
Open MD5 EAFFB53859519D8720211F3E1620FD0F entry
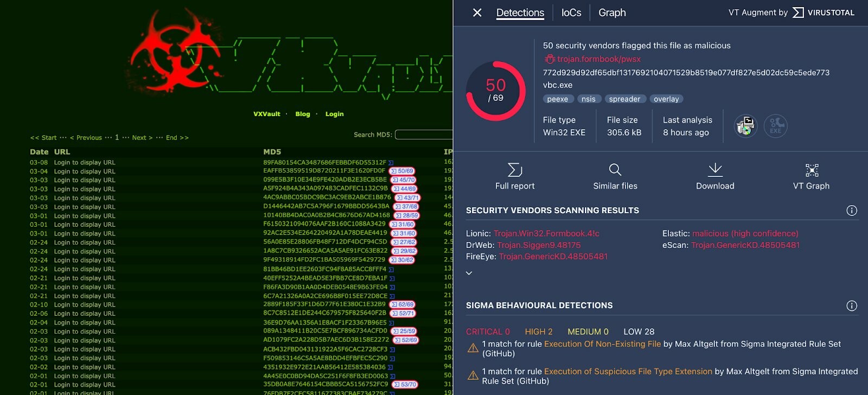(x=324, y=171)
